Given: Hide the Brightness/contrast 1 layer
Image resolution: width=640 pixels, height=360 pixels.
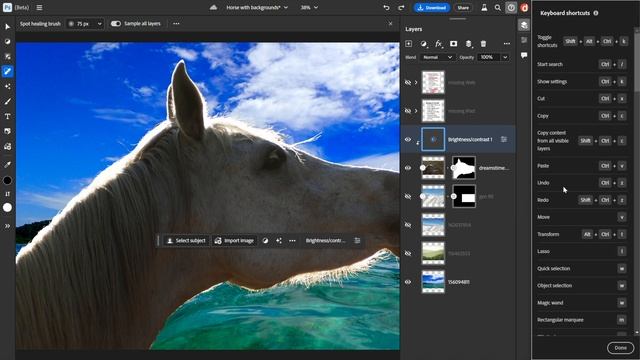Looking at the screenshot, I should point(408,139).
